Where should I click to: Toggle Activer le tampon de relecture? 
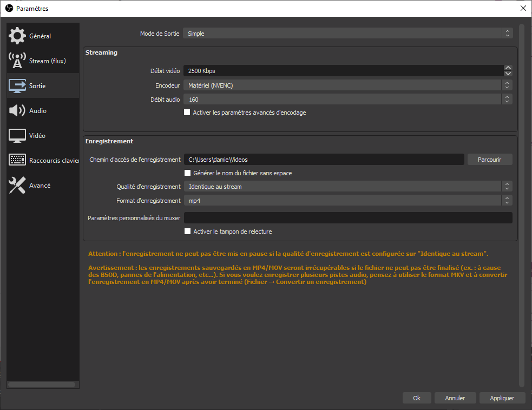188,232
